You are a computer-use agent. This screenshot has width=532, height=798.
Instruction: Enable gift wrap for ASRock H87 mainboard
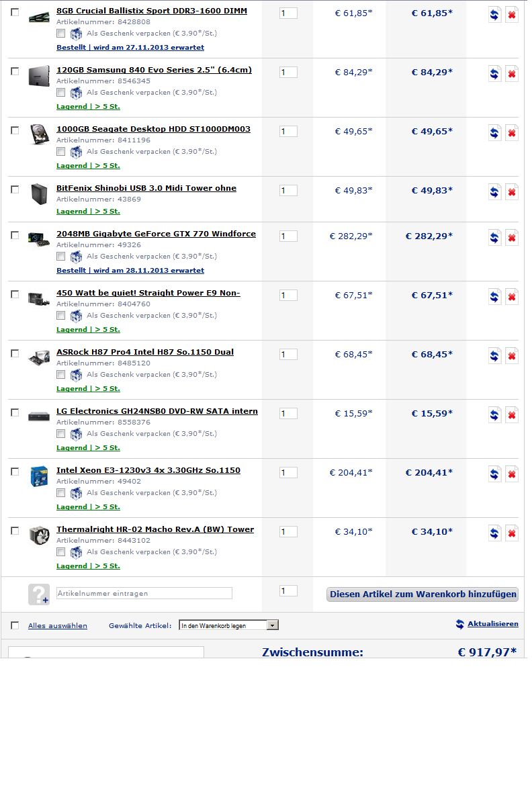61,375
